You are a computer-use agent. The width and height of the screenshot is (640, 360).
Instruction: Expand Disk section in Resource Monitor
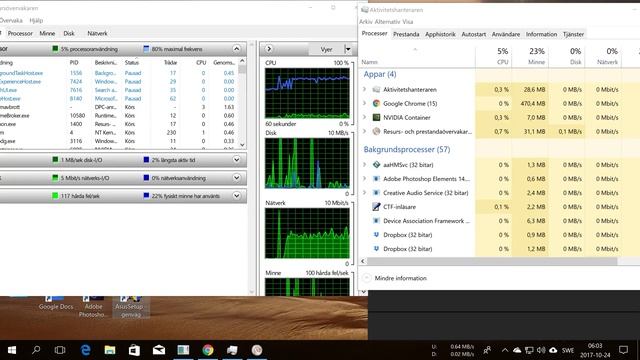tap(236, 160)
